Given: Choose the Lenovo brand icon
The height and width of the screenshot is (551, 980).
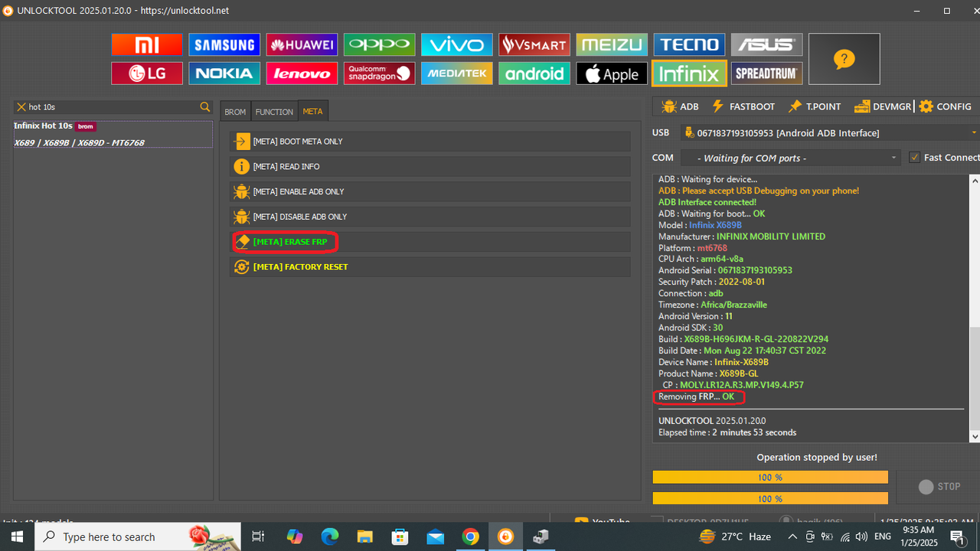Looking at the screenshot, I should coord(302,73).
